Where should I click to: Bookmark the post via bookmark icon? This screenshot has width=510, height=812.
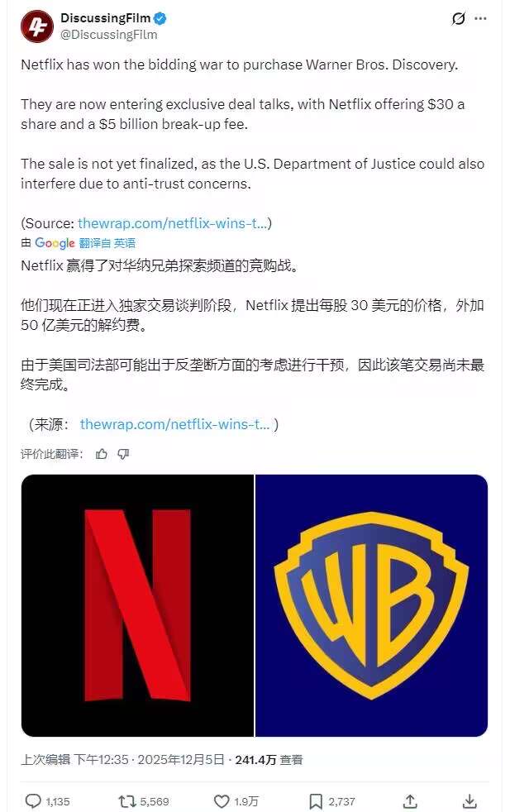point(315,801)
